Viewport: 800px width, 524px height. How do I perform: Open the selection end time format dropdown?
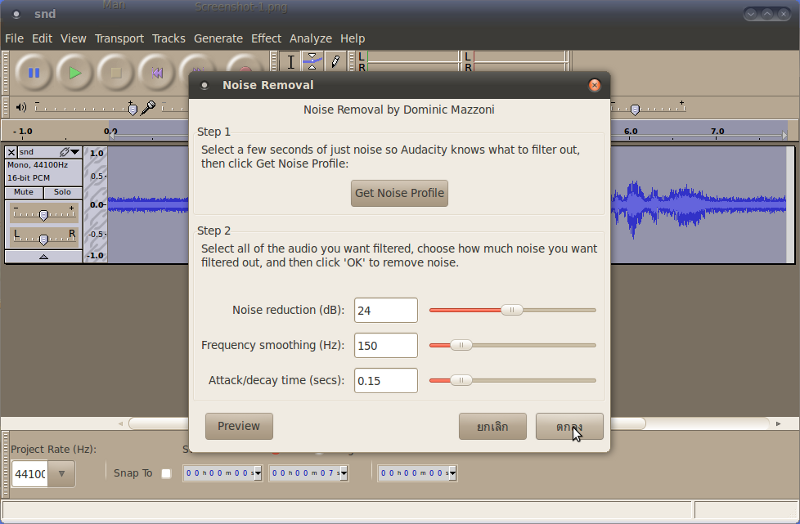coord(344,473)
